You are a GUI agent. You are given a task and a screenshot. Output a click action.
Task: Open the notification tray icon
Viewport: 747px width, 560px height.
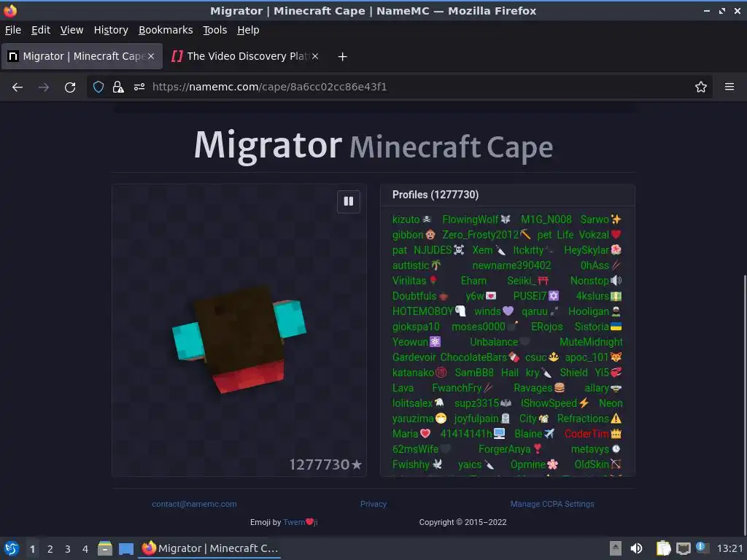point(701,548)
